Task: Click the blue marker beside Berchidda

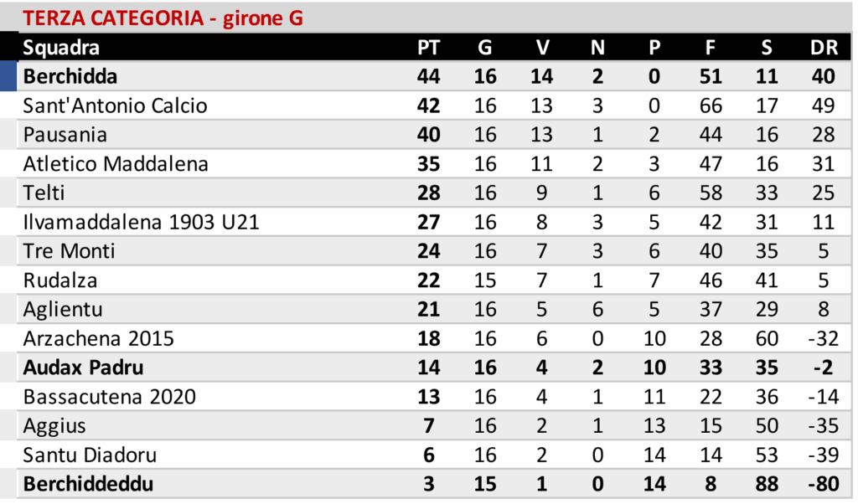Action: (8, 76)
